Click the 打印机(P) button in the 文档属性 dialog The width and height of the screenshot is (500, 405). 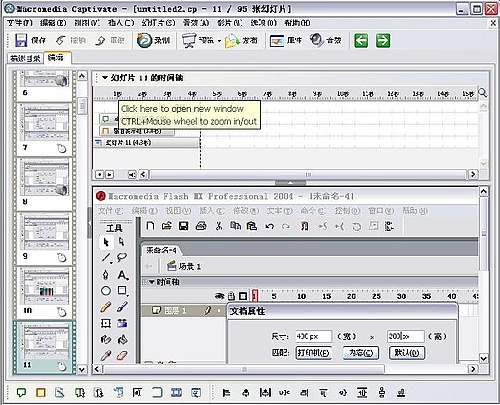313,353
